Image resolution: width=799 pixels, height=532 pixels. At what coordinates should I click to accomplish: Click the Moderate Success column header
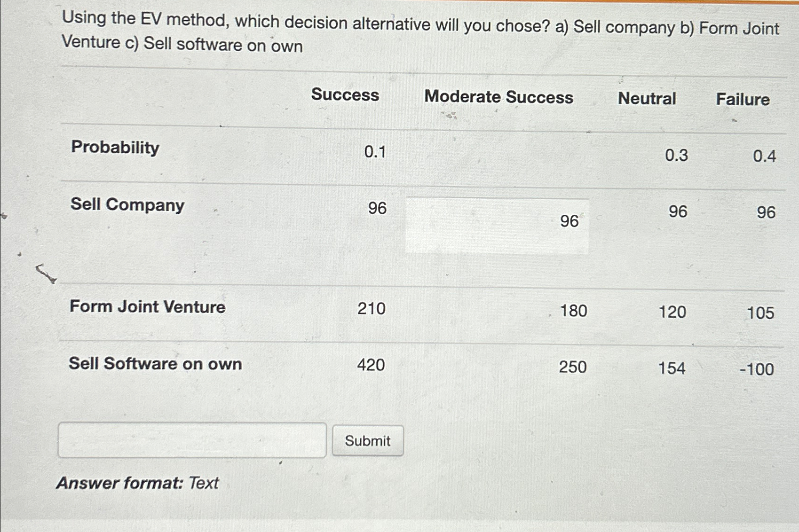pyautogui.click(x=500, y=97)
